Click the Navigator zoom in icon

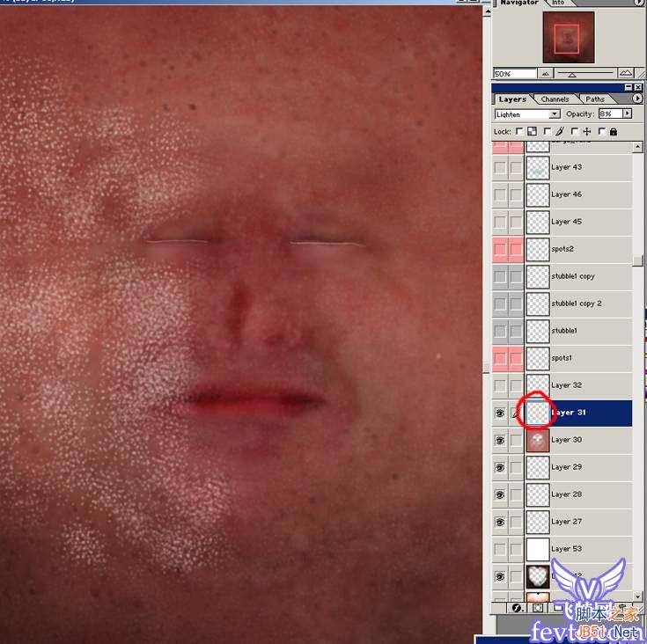click(x=626, y=73)
